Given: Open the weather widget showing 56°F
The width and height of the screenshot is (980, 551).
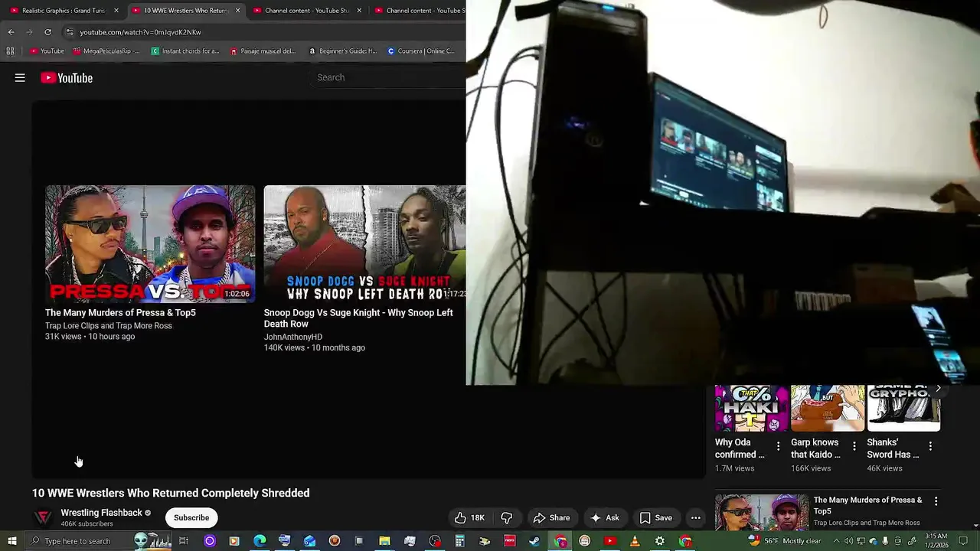Looking at the screenshot, I should click(x=784, y=541).
